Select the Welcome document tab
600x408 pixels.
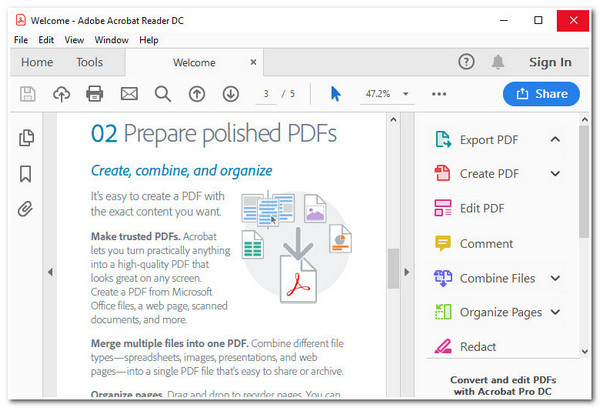194,62
